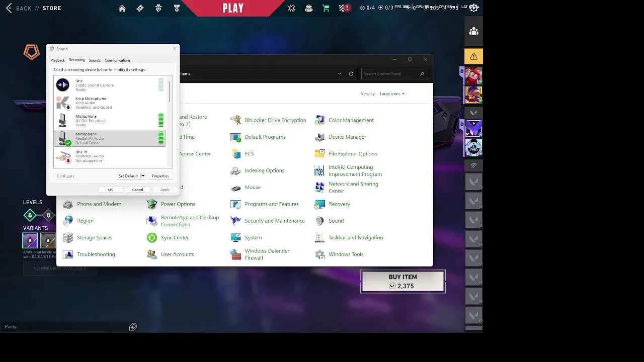
Task: Select the first level diamond under LEVELS
Action: coord(30,216)
